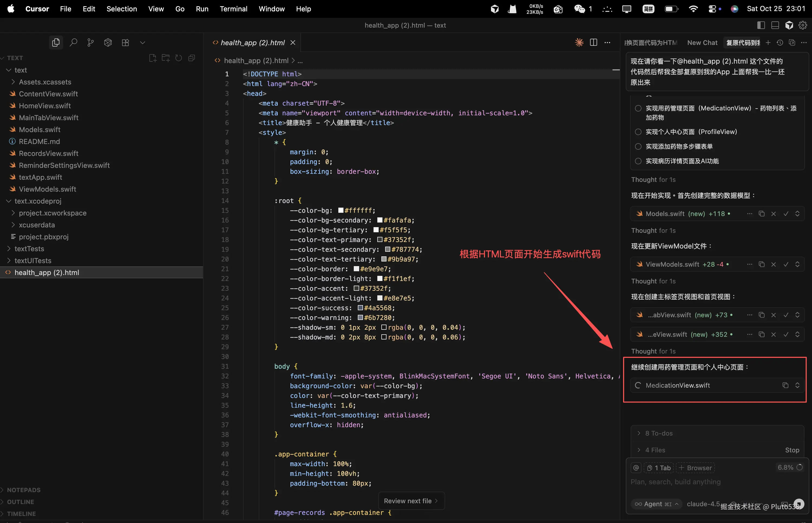Switch to the New Chat tab
The height and width of the screenshot is (523, 812).
pos(702,43)
